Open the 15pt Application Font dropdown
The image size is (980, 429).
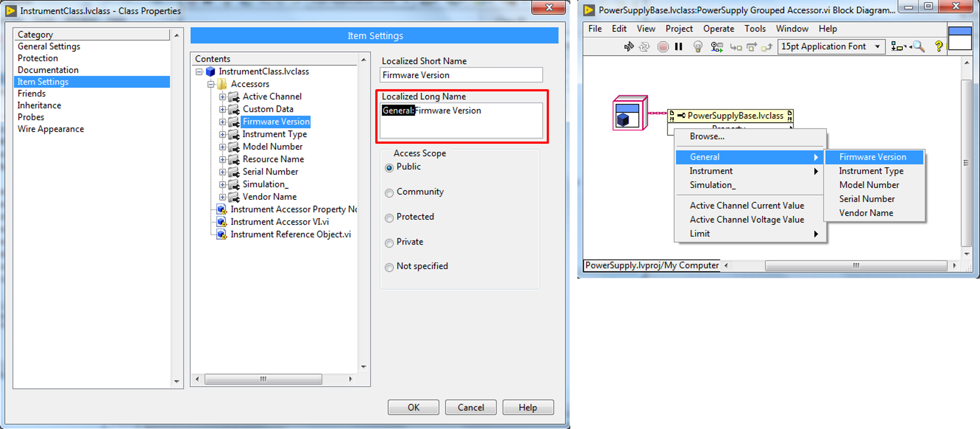pyautogui.click(x=831, y=46)
